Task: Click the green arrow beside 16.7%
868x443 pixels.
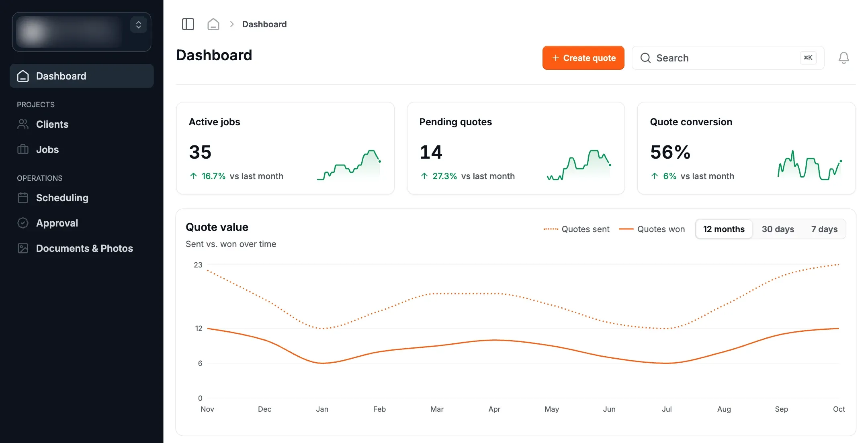Action: (193, 176)
